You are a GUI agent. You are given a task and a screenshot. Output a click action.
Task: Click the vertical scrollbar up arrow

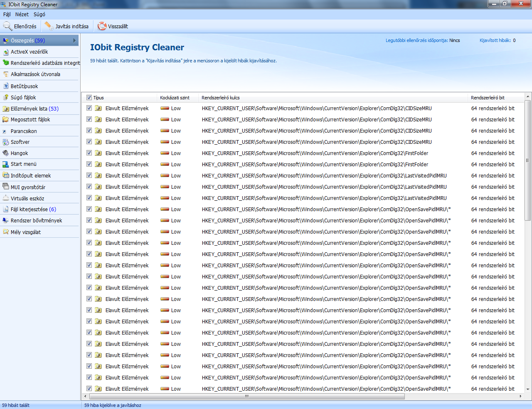tap(528, 96)
